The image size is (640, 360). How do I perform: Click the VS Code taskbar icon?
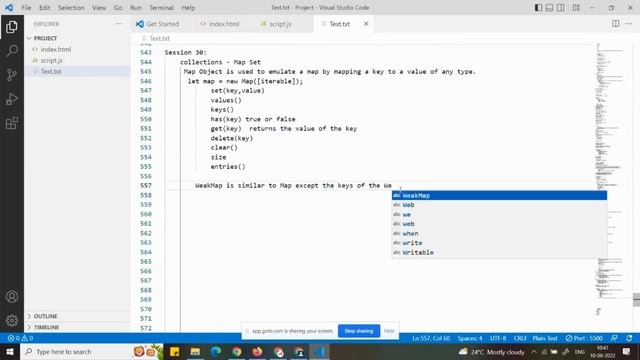click(319, 351)
